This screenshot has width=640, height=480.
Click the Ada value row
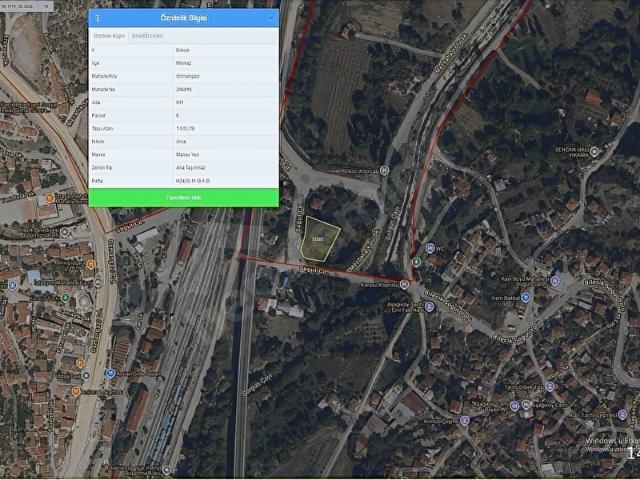coord(184,102)
